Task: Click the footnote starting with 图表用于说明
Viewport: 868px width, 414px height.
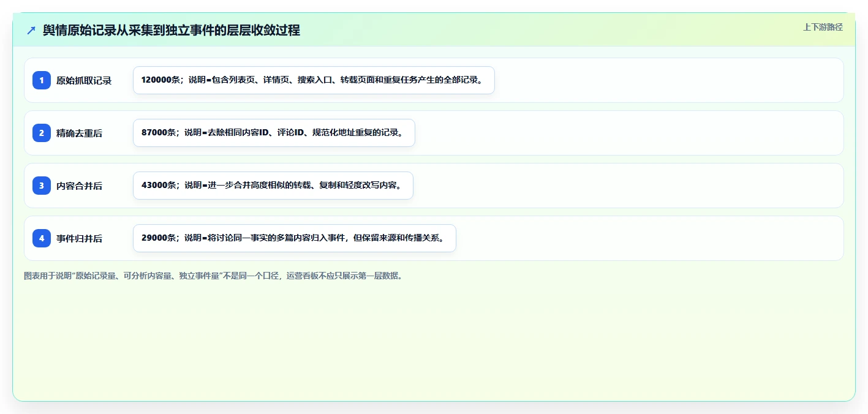Action: 213,276
